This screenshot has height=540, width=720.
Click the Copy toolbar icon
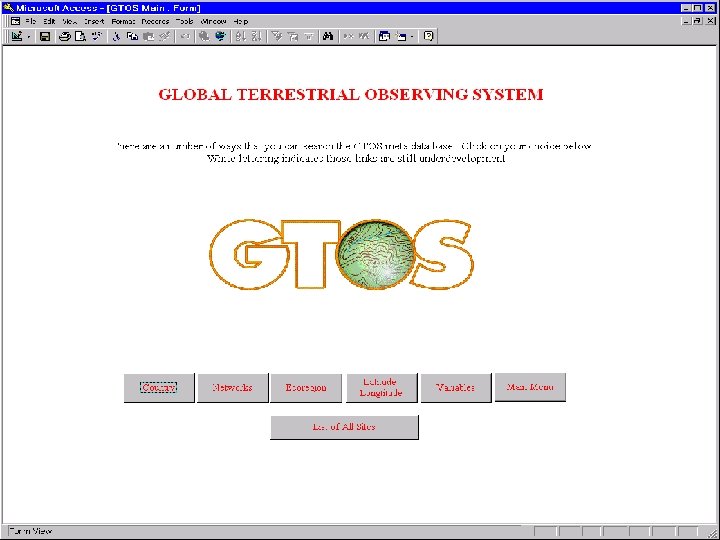click(132, 36)
